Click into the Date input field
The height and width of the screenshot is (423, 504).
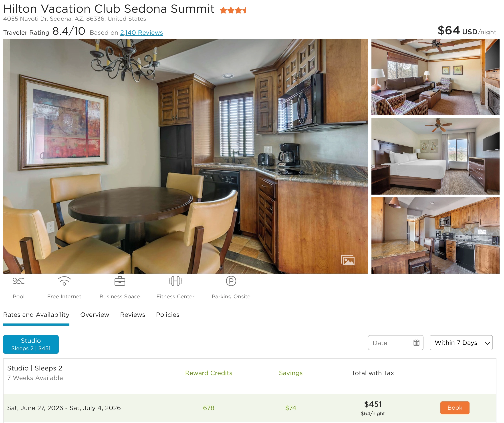[396, 343]
